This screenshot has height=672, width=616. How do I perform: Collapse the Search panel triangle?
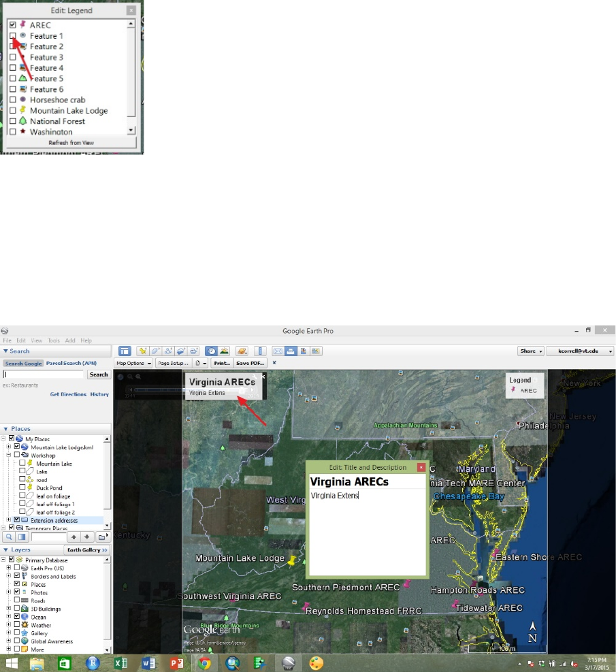click(x=5, y=351)
